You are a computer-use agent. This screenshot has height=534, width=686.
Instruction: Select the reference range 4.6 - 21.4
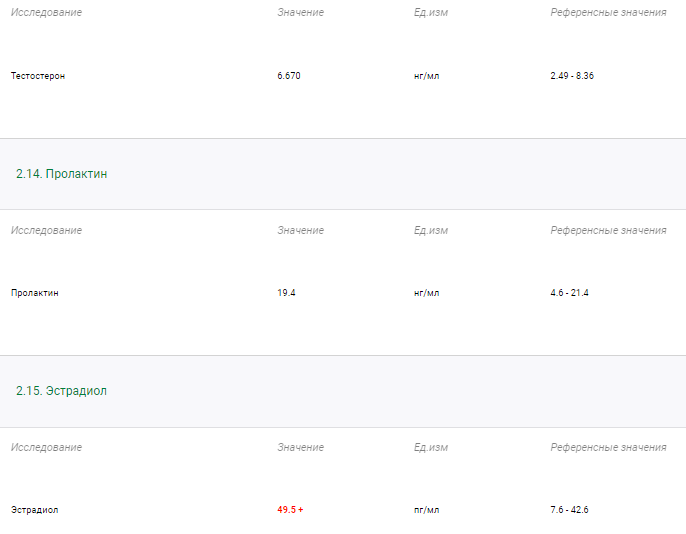569,293
